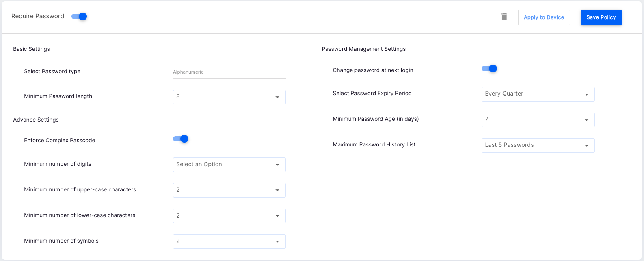Click the Maximum Password History List label

(x=374, y=144)
